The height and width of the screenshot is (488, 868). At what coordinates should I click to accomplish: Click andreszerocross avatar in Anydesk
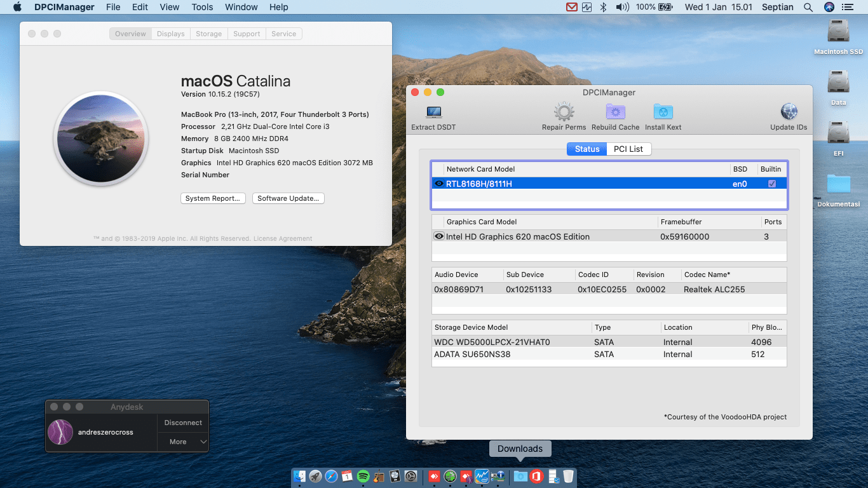point(60,432)
